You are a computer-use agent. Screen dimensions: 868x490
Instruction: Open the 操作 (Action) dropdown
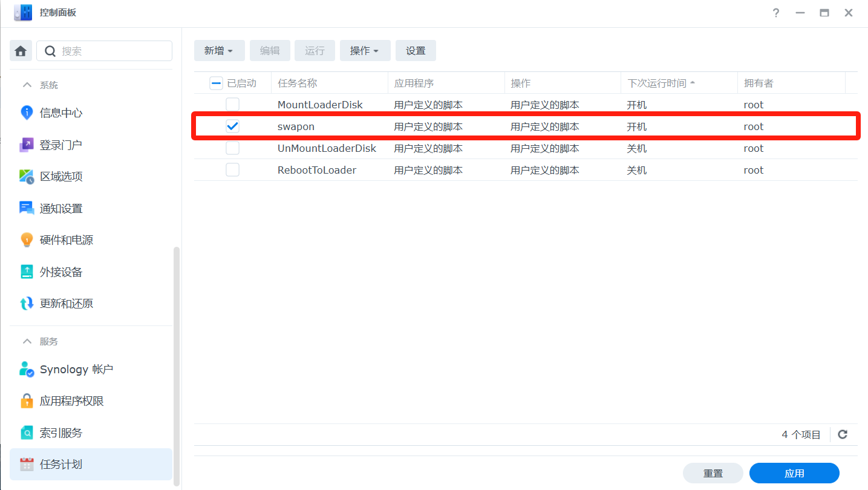365,51
